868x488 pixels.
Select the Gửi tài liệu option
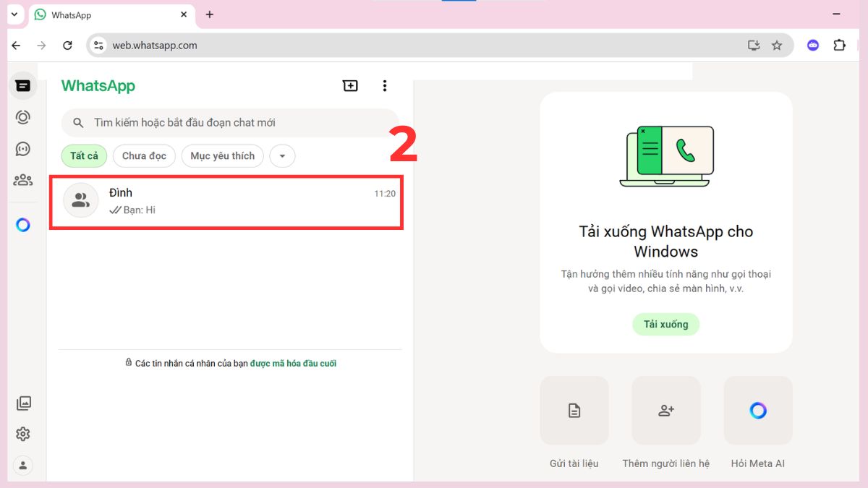tap(574, 410)
